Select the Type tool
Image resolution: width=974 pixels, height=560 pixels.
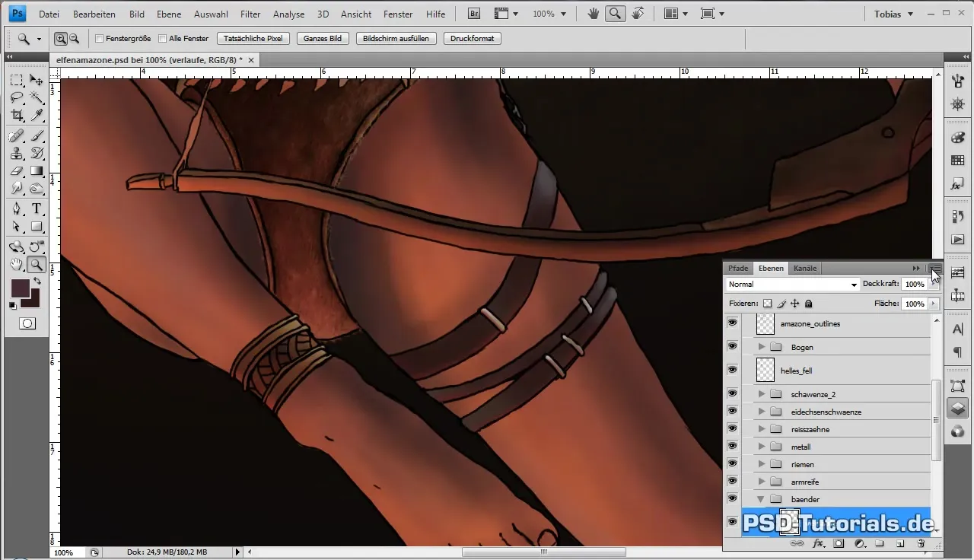pyautogui.click(x=37, y=208)
